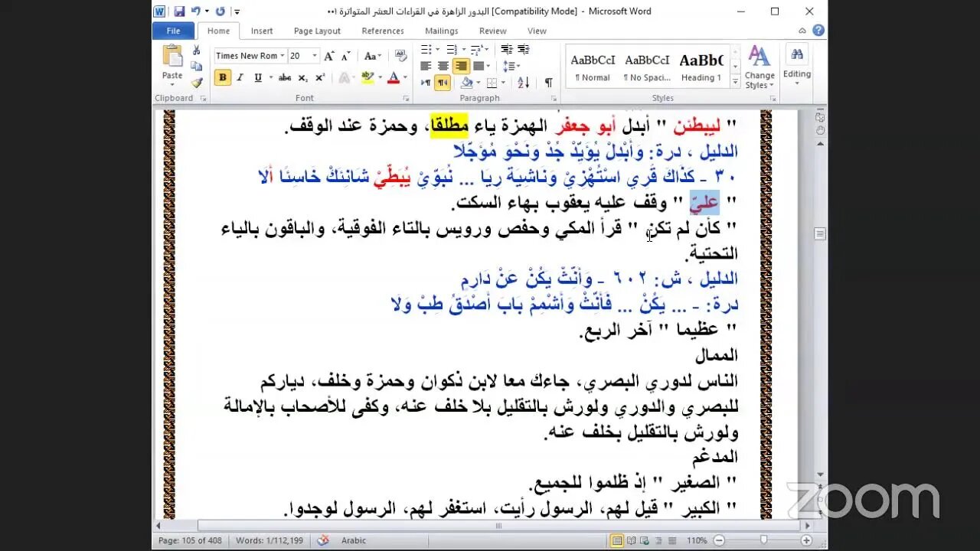The image size is (980, 551).
Task: Undo the last action
Action: pyautogui.click(x=196, y=11)
